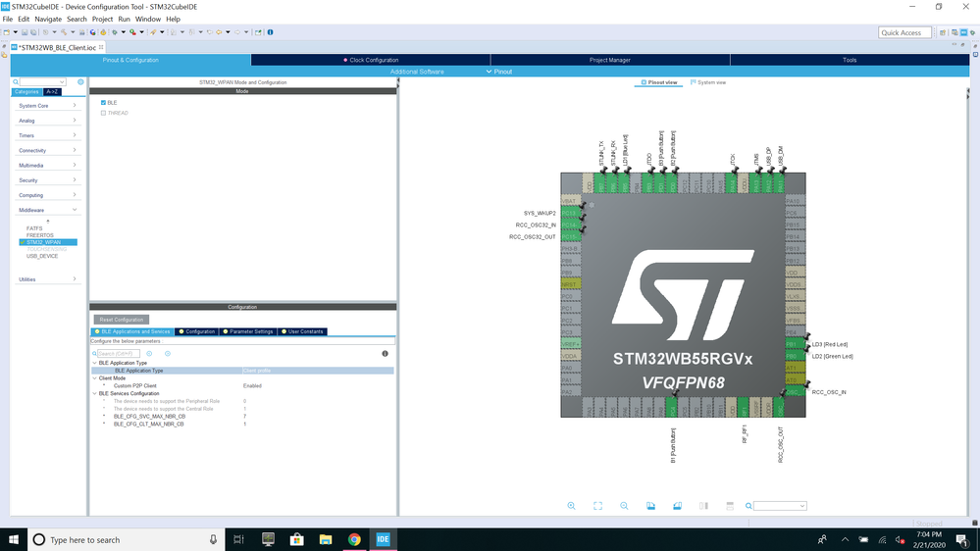
Task: Open the peripheral search dropdown in categories panel
Action: [62, 81]
